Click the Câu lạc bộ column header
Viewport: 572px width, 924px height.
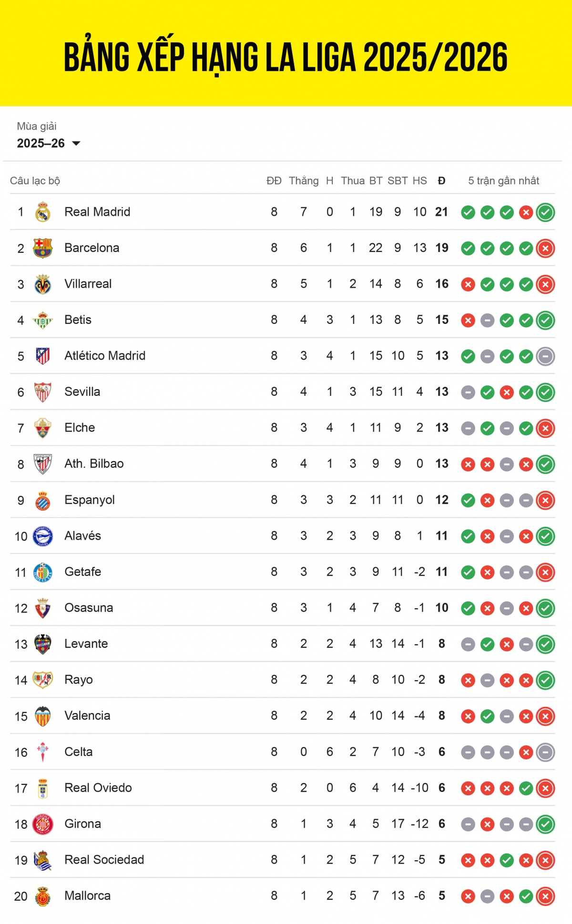(x=35, y=181)
